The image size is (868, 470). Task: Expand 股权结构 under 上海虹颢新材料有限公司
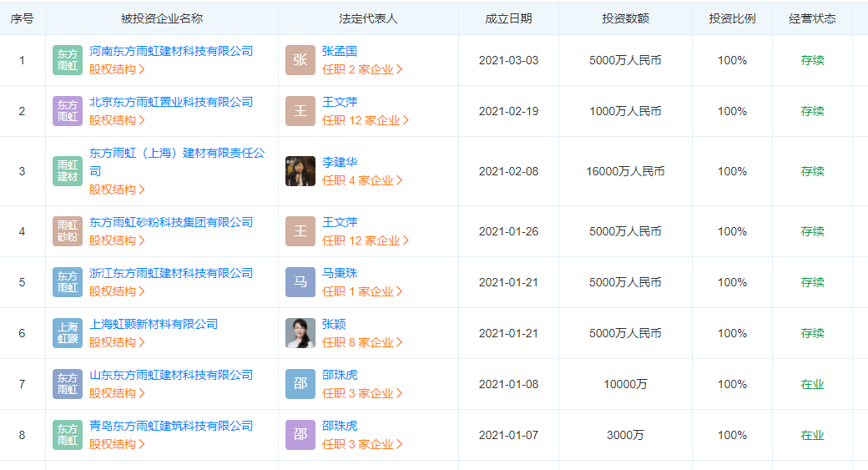coord(117,342)
